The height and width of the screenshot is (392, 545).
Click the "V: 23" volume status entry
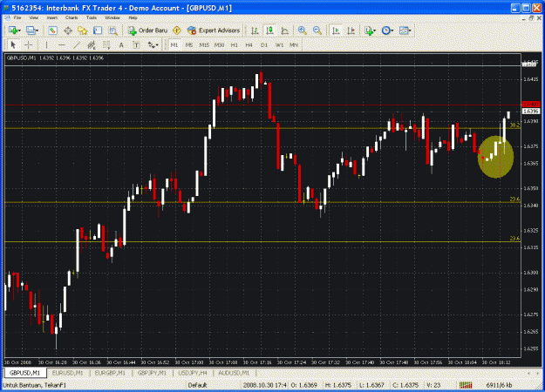[433, 385]
